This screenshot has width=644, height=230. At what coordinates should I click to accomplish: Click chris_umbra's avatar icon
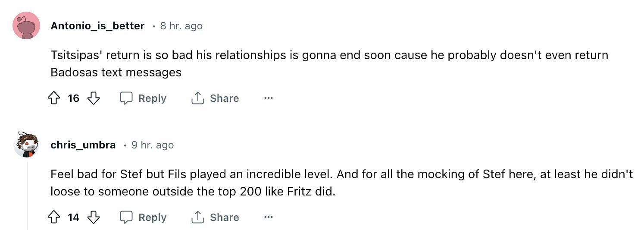[x=27, y=145]
